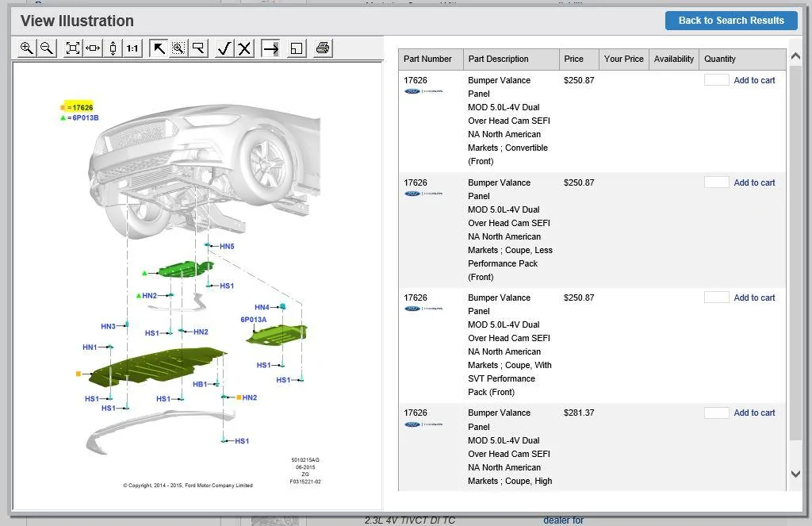Viewport: 812px width, 526px height.
Task: Add $281.37 bumper valance to cart
Action: [754, 413]
